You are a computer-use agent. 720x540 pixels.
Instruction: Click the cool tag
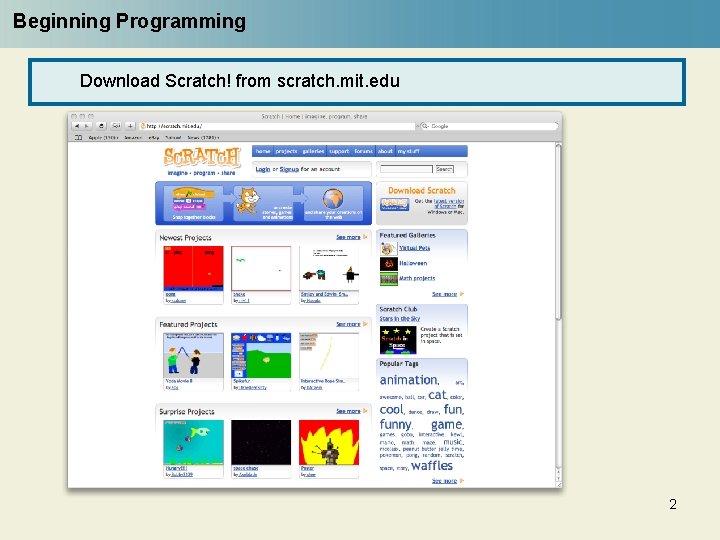392,410
